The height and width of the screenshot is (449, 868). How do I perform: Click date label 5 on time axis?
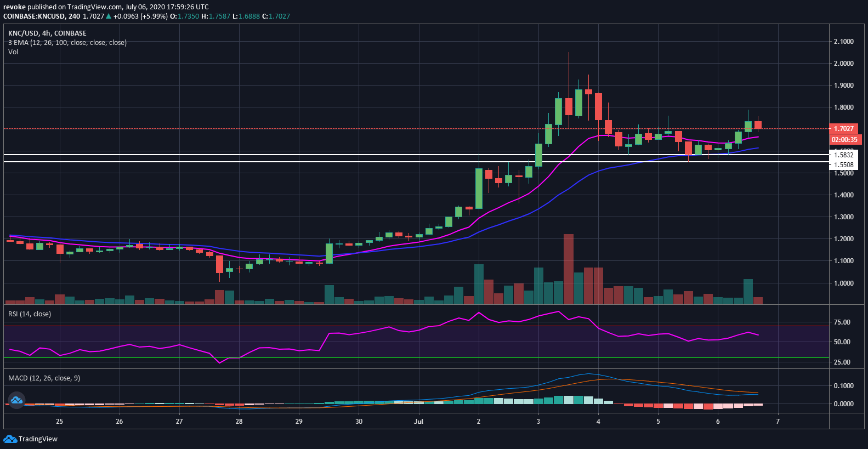coord(658,422)
